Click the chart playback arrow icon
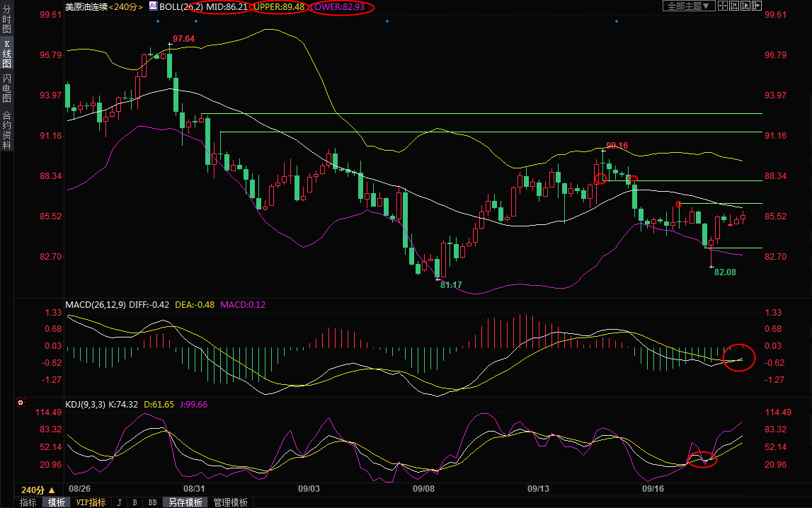 pos(745,6)
